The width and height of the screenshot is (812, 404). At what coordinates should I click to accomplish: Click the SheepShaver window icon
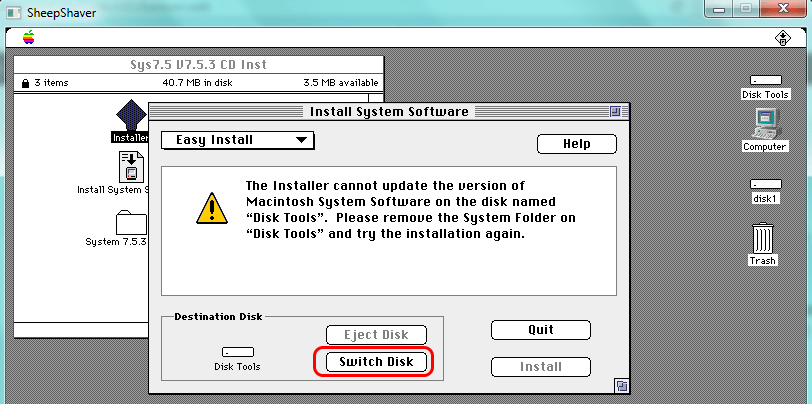click(x=13, y=12)
